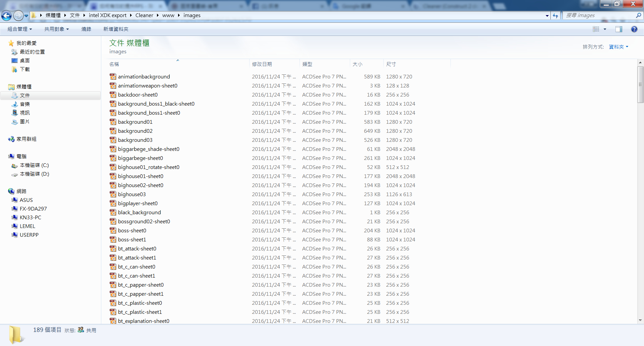
Task: Select the 電腦 computer icon
Action: pyautogui.click(x=11, y=157)
